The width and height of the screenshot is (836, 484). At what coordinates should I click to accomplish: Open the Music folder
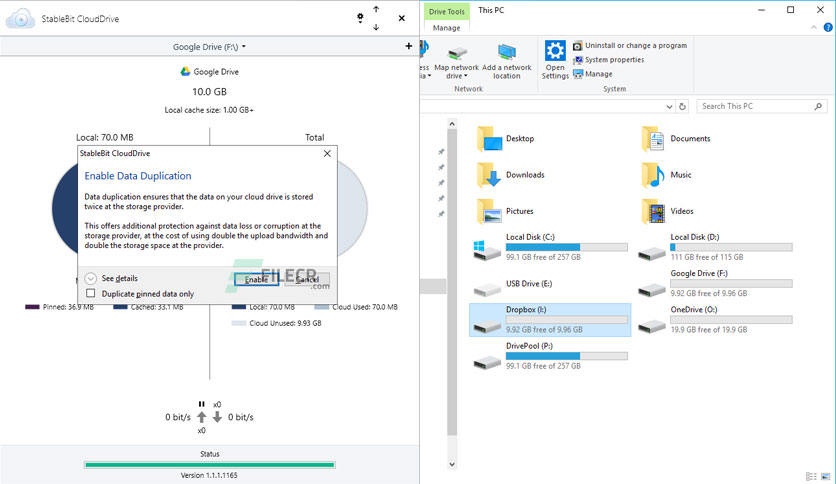(666, 175)
